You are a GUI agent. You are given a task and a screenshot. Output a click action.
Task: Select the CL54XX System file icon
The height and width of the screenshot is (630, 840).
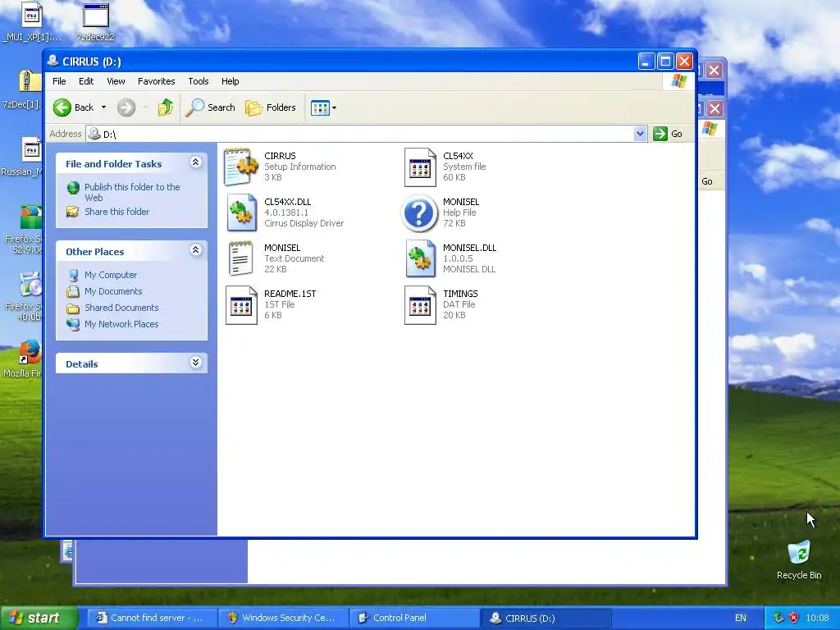pos(420,167)
